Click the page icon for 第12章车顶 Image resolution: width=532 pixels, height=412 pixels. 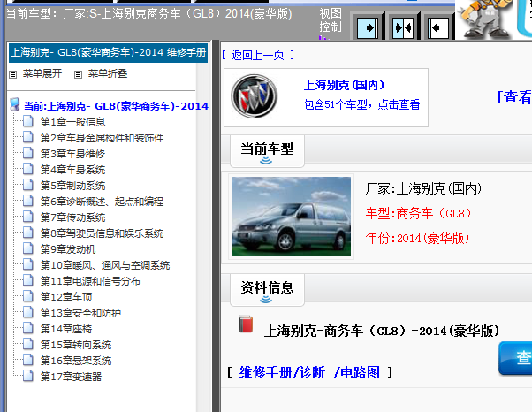(27, 296)
